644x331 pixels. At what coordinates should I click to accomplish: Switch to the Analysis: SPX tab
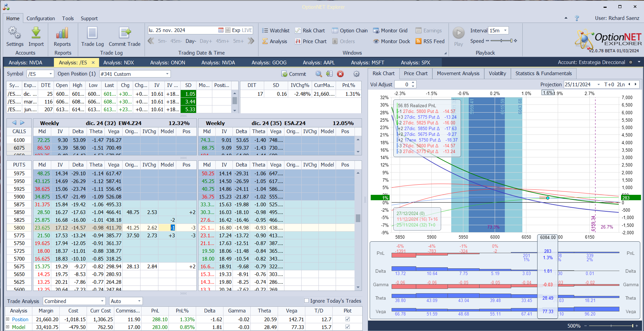[x=415, y=63]
